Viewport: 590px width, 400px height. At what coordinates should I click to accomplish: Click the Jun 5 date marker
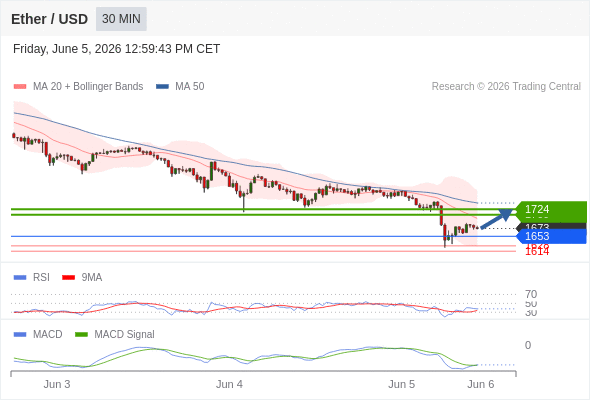401,384
